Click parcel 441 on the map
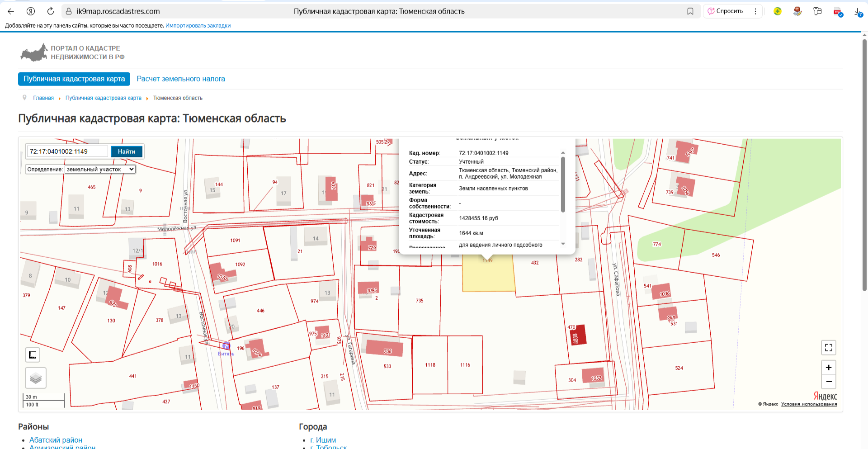The height and width of the screenshot is (449, 868). (133, 376)
